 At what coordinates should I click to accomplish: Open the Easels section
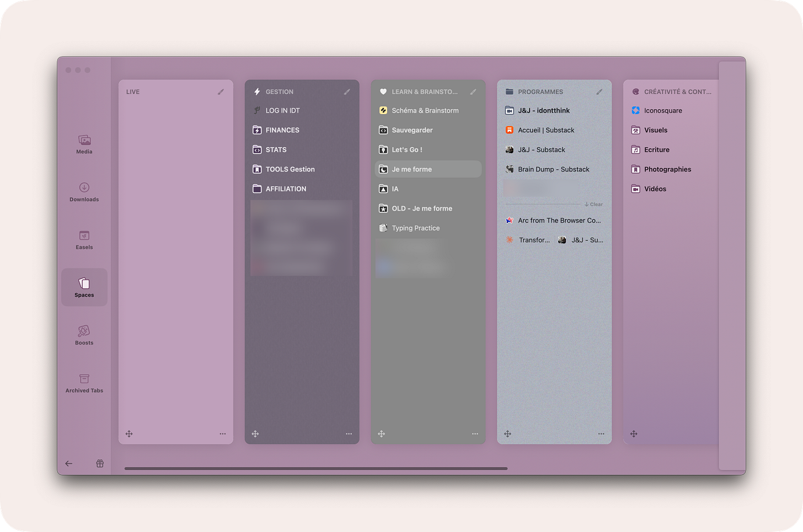[x=84, y=240]
